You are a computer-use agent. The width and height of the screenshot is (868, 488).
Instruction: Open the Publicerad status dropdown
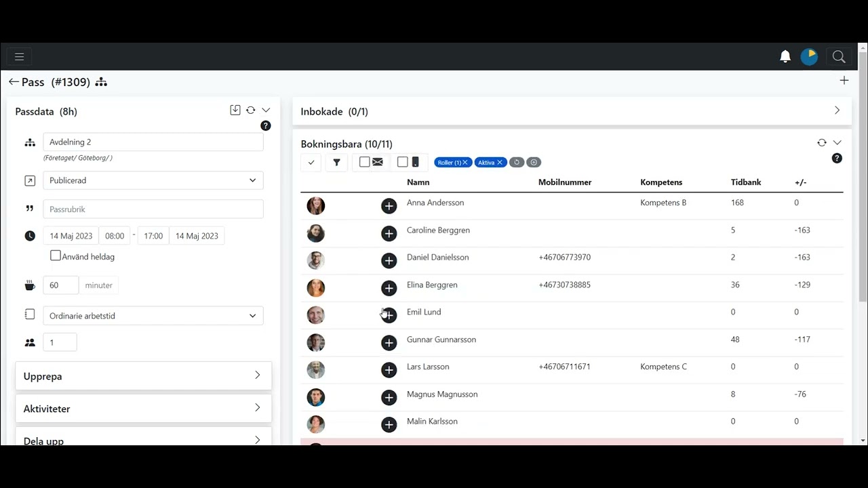tap(153, 180)
